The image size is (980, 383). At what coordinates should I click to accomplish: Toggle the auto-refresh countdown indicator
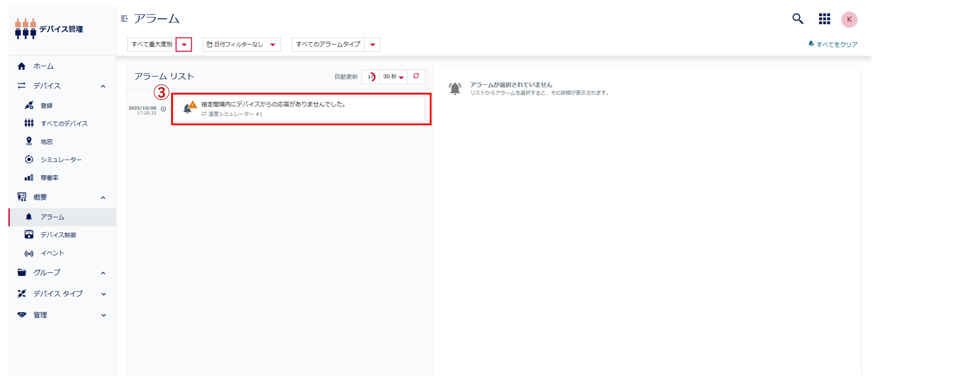pos(371,76)
